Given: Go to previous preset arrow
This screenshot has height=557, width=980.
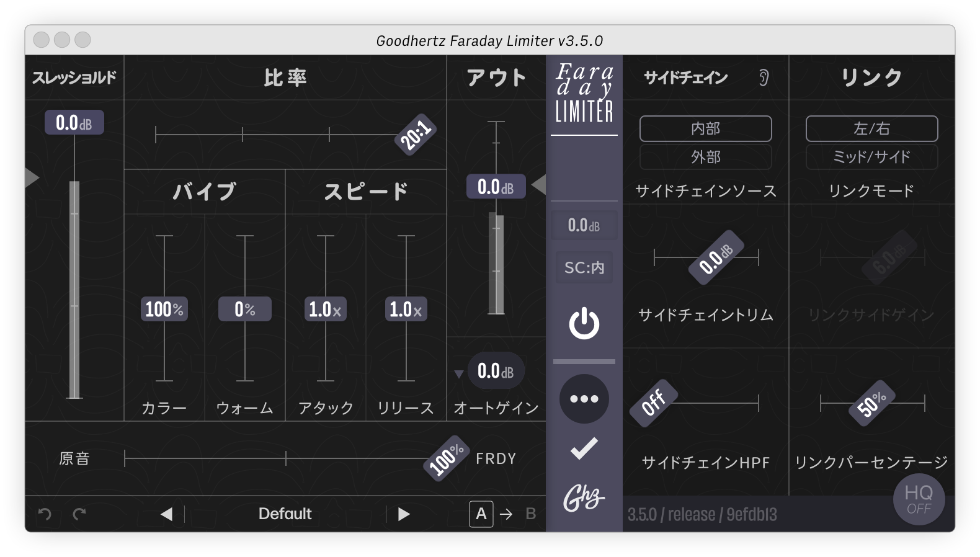Looking at the screenshot, I should [x=166, y=514].
